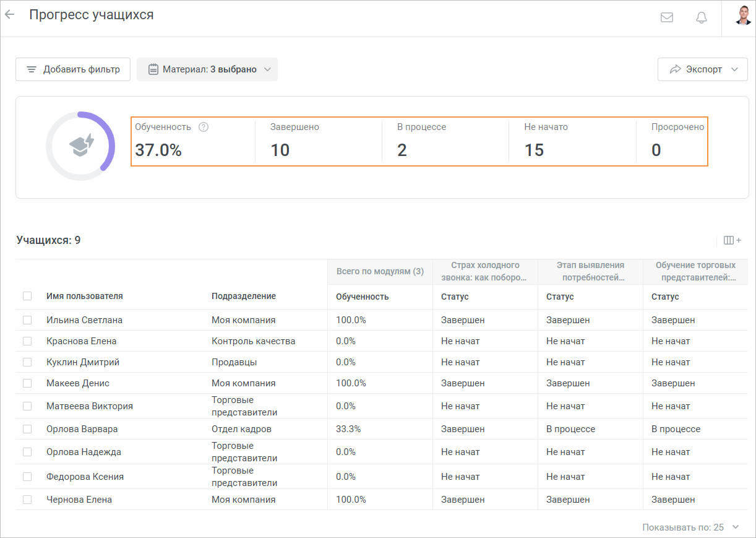This screenshot has width=756, height=538.
Task: Click the circular progress ring indicator
Action: click(80, 146)
